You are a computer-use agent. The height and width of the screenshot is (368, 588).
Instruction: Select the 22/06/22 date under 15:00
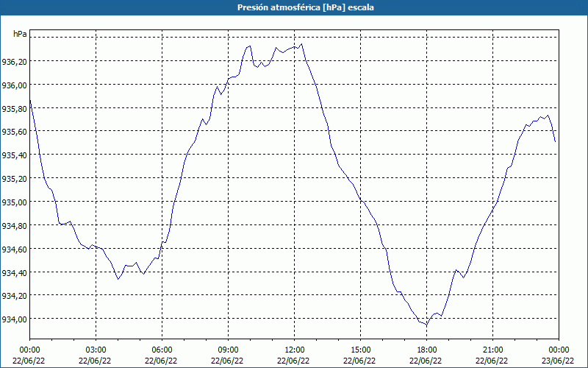[359, 361]
